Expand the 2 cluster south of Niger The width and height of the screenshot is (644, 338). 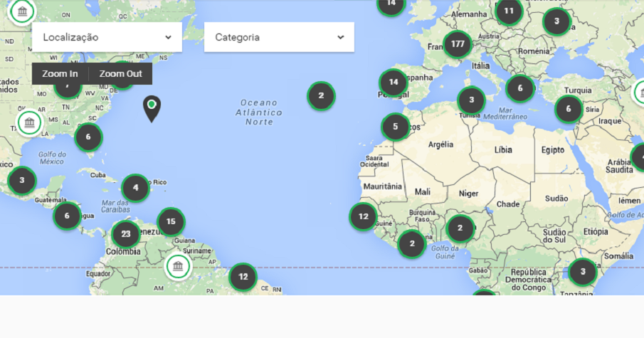point(460,228)
